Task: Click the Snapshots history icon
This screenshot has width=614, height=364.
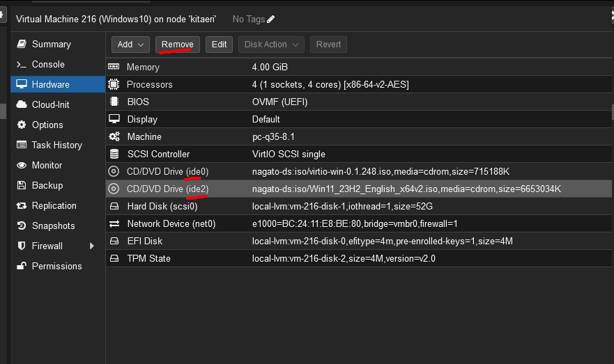Action: pos(21,225)
